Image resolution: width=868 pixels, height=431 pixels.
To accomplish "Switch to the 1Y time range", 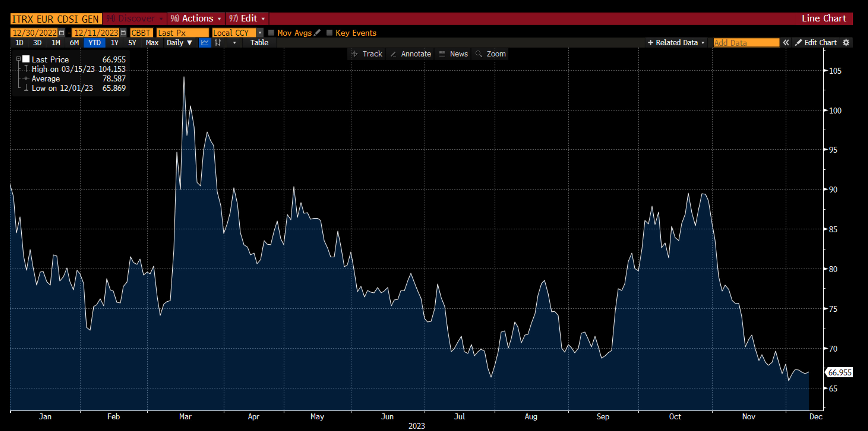I will 115,43.
